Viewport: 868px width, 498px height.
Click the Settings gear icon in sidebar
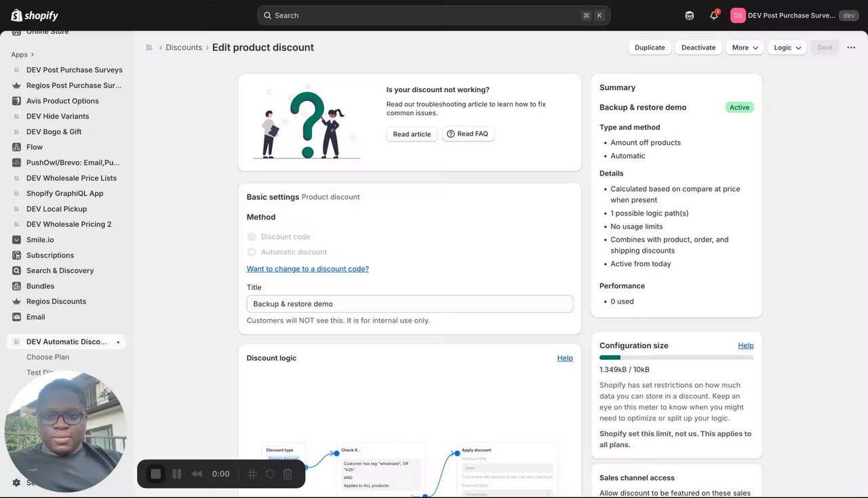(16, 482)
